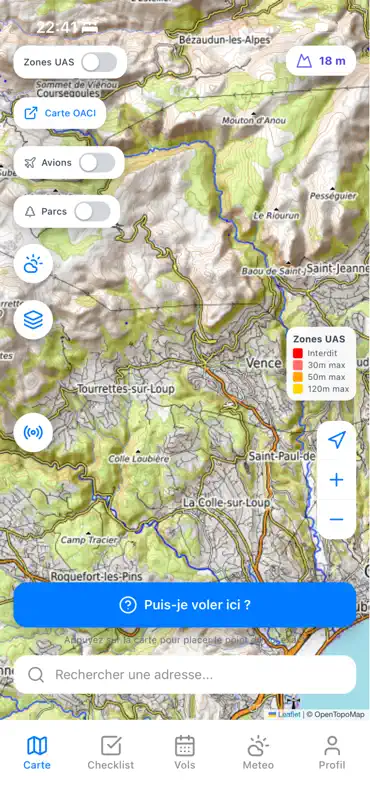Zoom out with the minus button
Screen dimensions: 370x800
coord(336,519)
